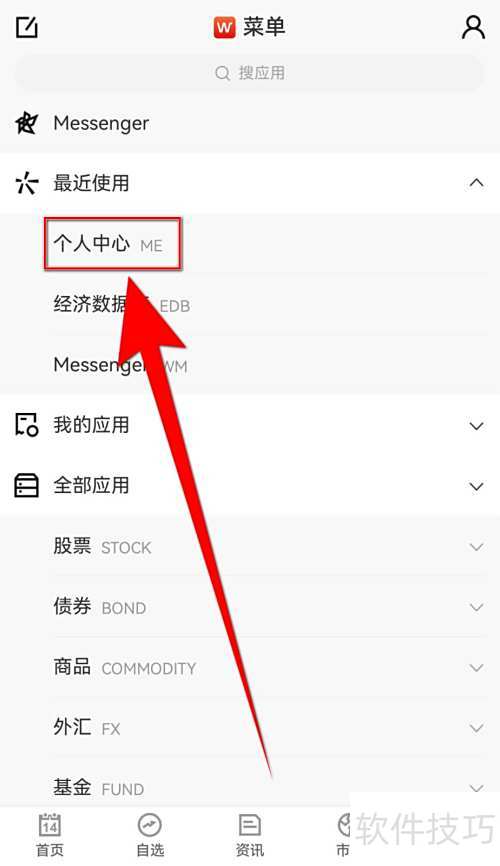Tap the 最近使用 sparkle icon

pos(27,183)
